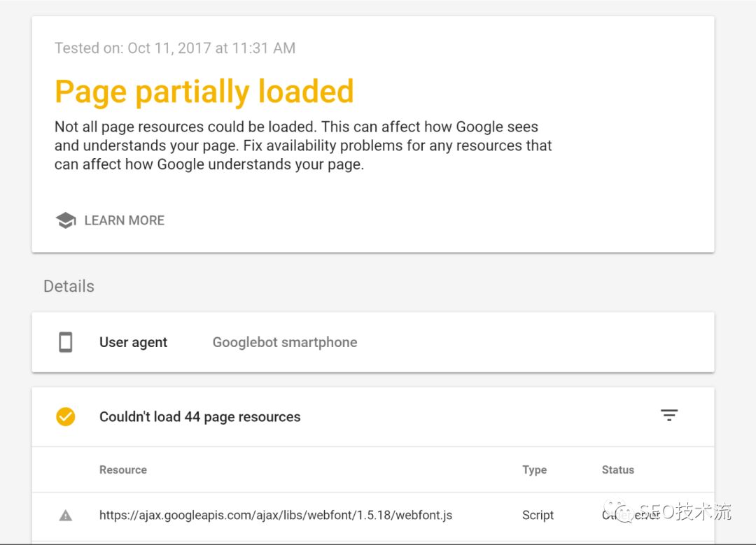Click the yellow checkmark status icon
Screen dimensions: 756x545
tap(65, 417)
